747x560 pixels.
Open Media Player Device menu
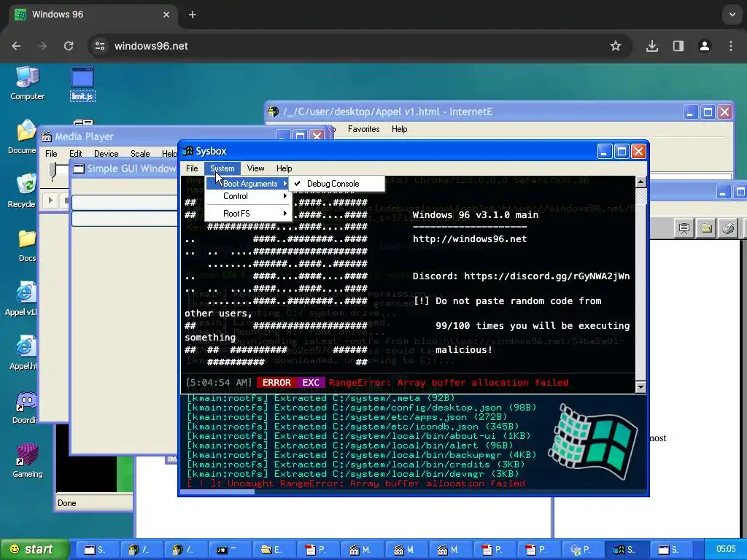107,153
